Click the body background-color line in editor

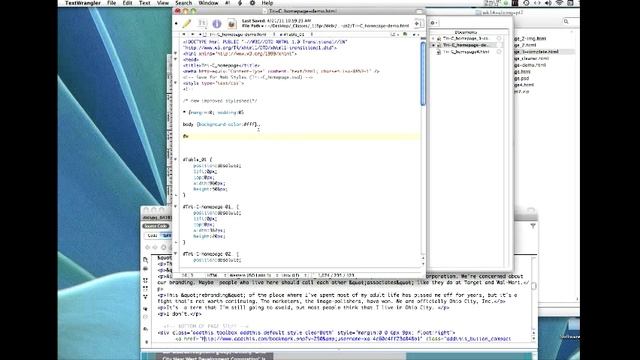pos(221,124)
